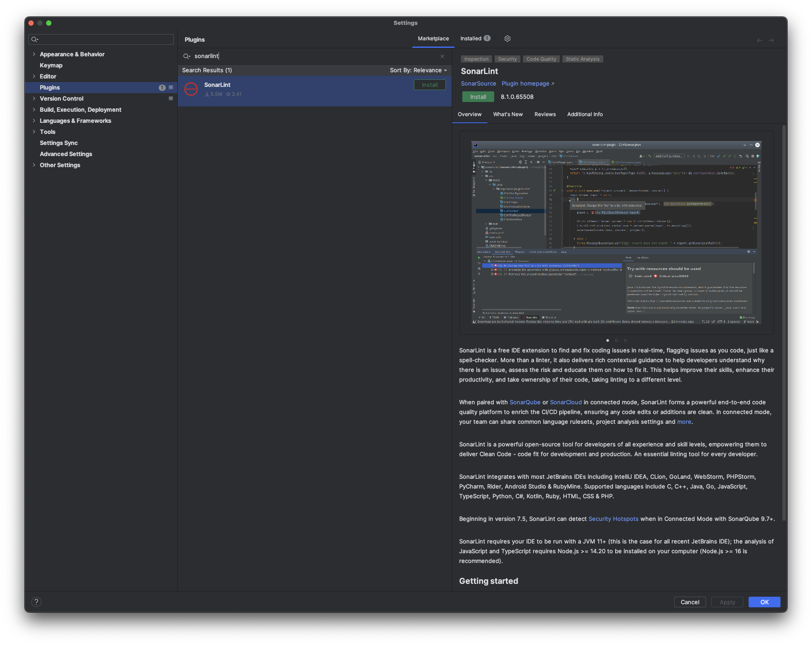
Task: Open the help question mark icon
Action: tap(36, 602)
